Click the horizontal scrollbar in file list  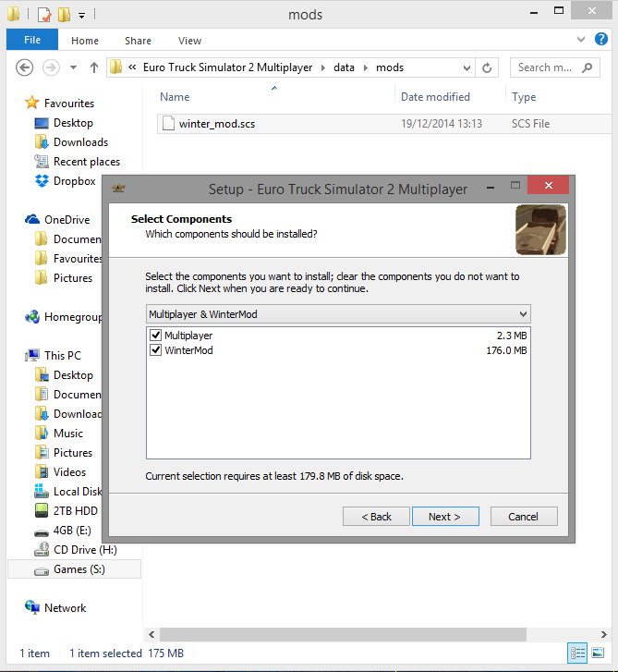[343, 634]
